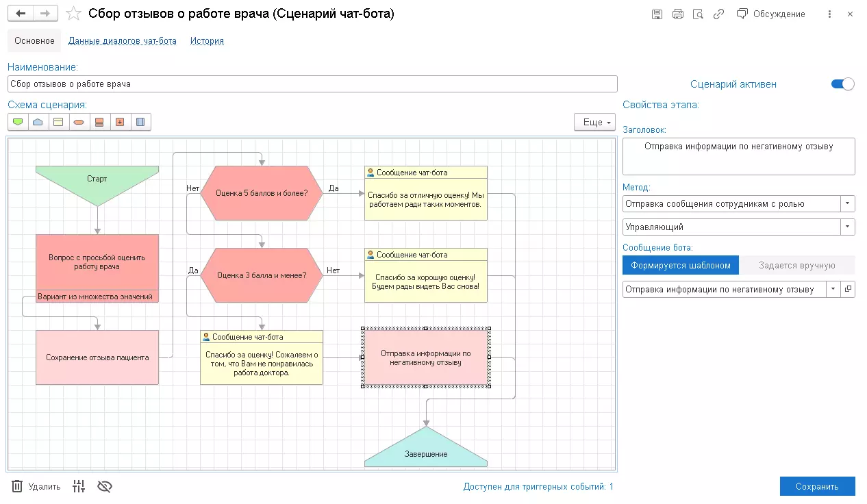Select Задается вручную message mode
The height and width of the screenshot is (504, 867).
pos(797,266)
